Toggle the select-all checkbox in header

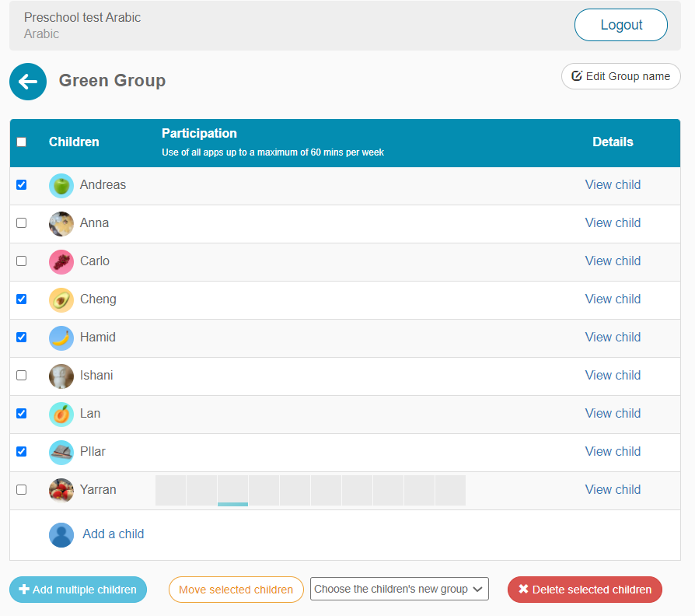(22, 142)
